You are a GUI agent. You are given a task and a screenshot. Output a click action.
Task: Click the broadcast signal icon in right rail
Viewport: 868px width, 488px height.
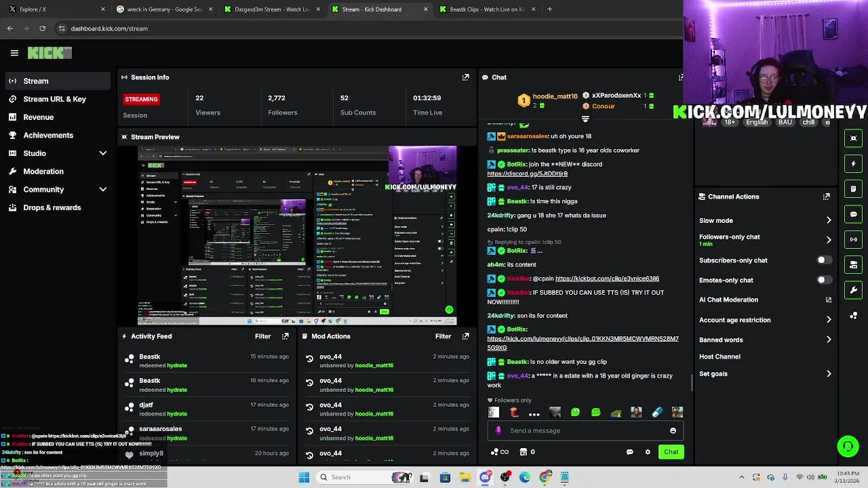pyautogui.click(x=854, y=239)
